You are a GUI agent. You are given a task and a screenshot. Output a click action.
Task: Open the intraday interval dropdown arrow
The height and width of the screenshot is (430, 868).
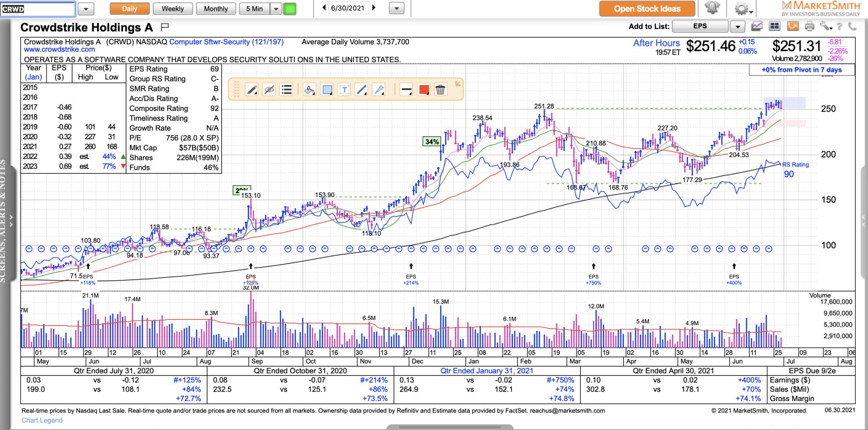point(276,9)
